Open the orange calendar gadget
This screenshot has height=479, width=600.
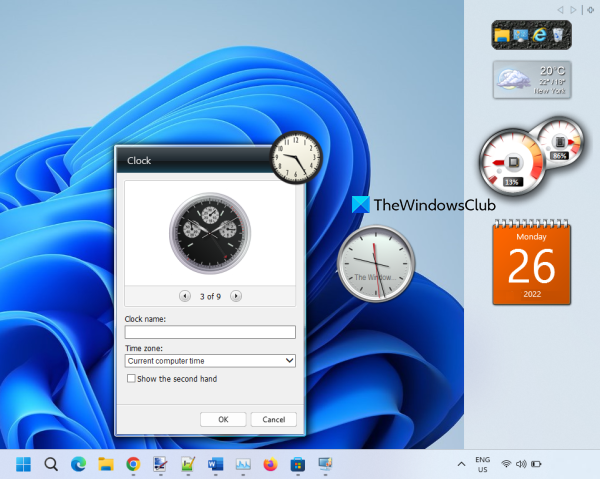[x=531, y=264]
